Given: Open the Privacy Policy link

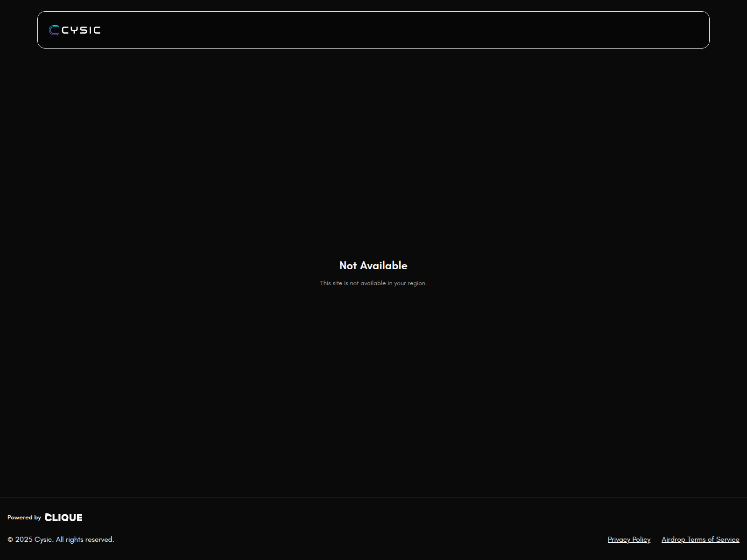Looking at the screenshot, I should 629,539.
